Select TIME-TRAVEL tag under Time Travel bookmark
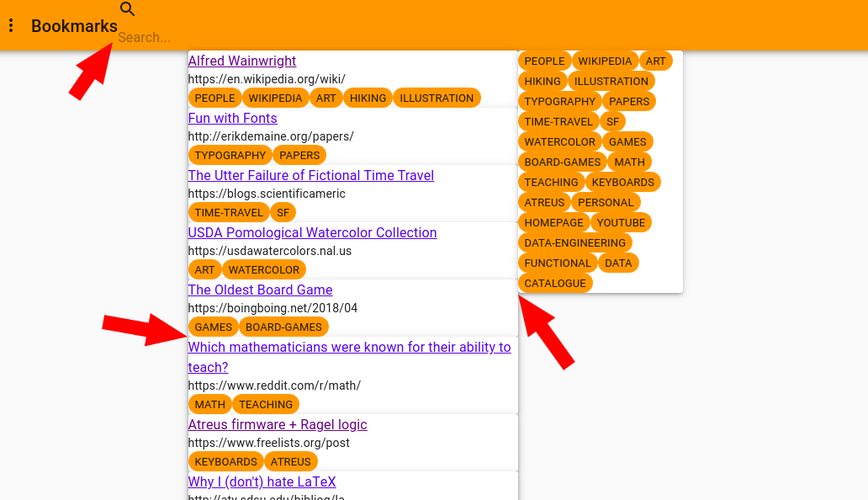Viewport: 868px width, 500px height. [229, 213]
